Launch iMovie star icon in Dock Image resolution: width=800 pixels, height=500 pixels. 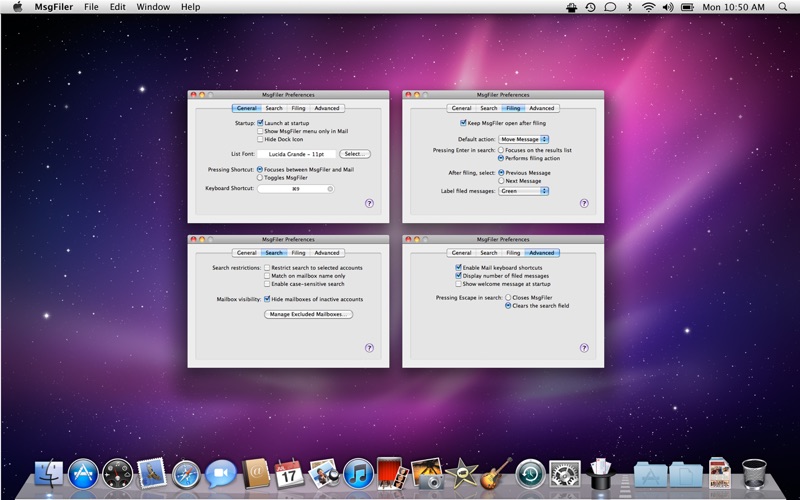(x=462, y=474)
